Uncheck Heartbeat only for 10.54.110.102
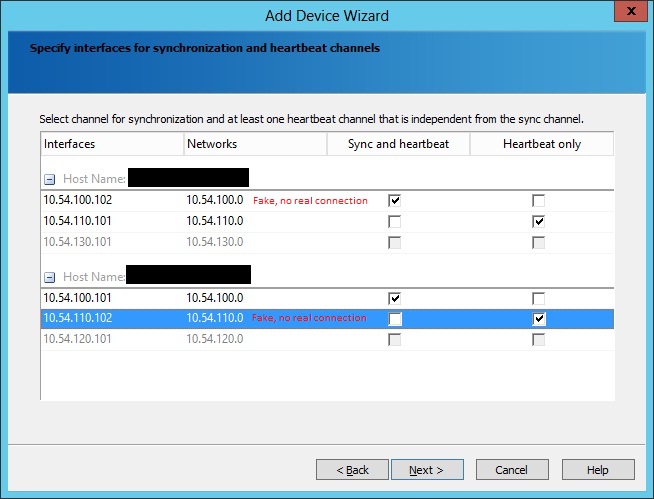The height and width of the screenshot is (499, 654). (538, 319)
